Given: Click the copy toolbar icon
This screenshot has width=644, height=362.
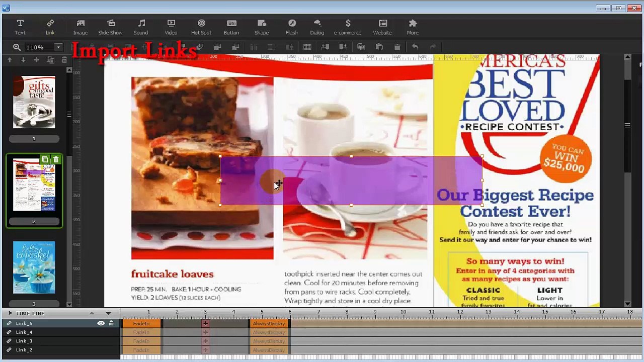Looking at the screenshot, I should pos(361,47).
